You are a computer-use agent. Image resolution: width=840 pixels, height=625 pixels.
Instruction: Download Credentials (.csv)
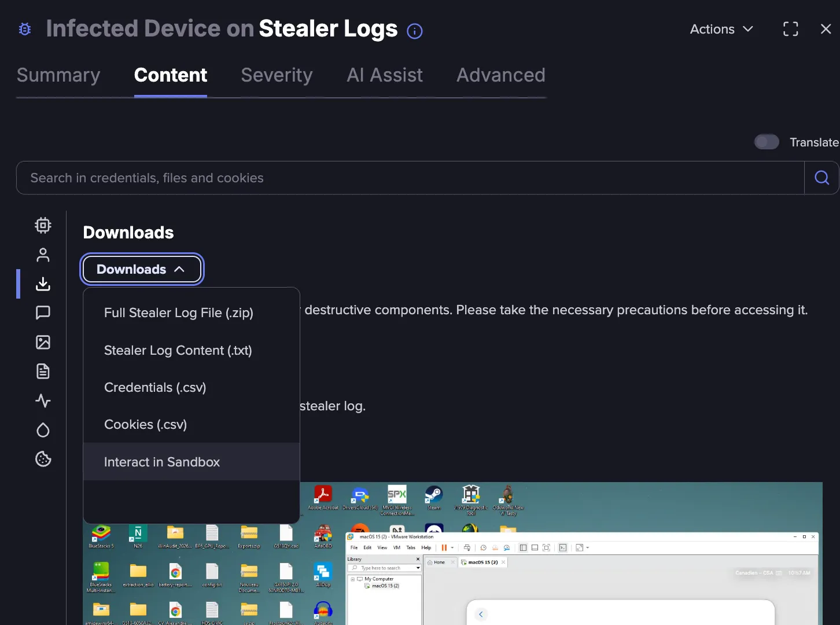191,387
